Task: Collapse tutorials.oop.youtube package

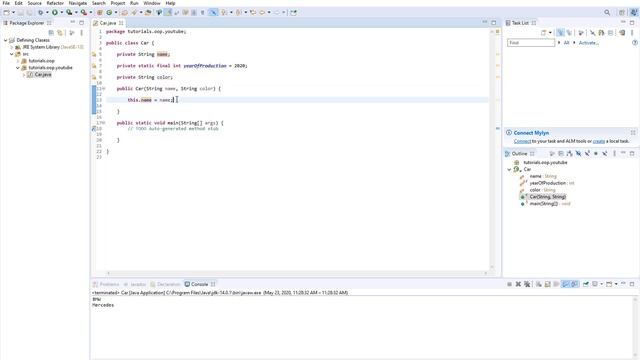Action: click(x=18, y=68)
